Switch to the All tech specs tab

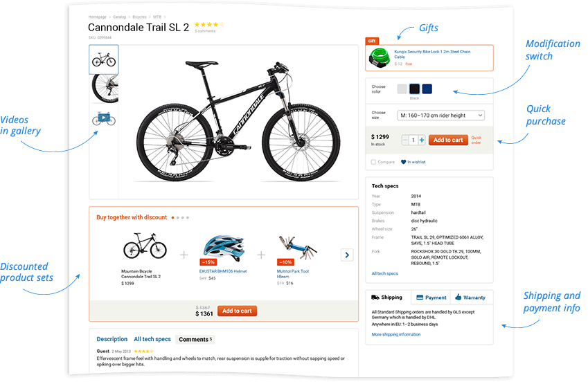[152, 340]
